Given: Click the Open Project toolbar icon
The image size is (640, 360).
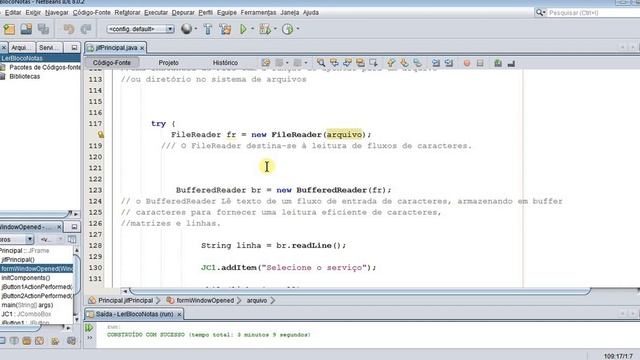Looking at the screenshot, I should pos(26,29).
